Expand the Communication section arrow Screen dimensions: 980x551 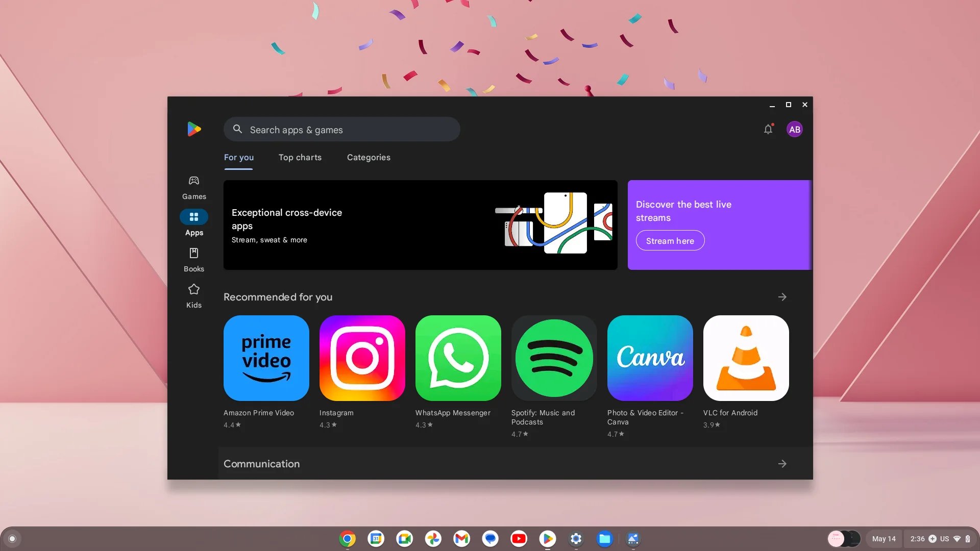click(x=782, y=464)
